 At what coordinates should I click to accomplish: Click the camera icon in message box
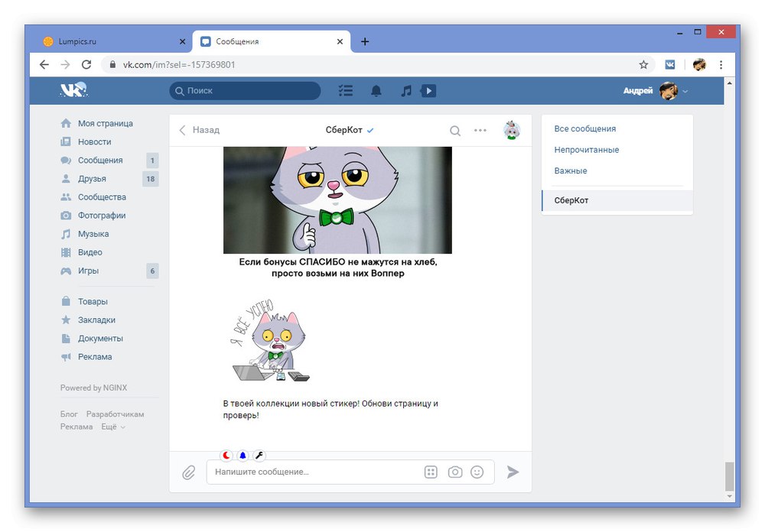[x=454, y=472]
